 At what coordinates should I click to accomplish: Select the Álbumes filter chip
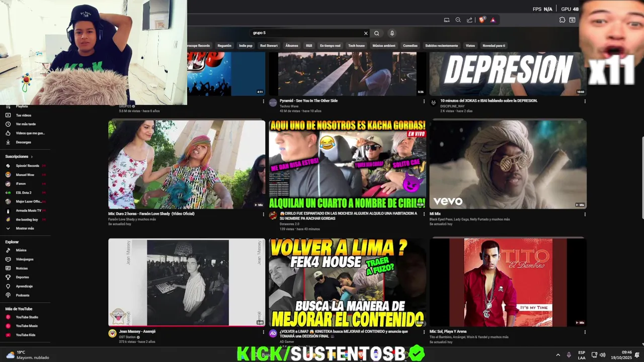[292, 46]
